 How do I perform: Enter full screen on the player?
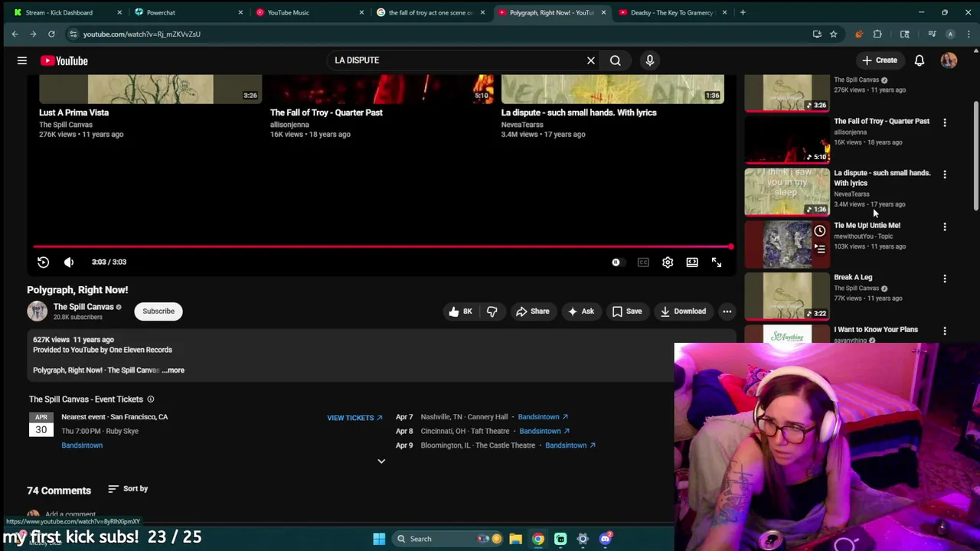[x=717, y=262]
